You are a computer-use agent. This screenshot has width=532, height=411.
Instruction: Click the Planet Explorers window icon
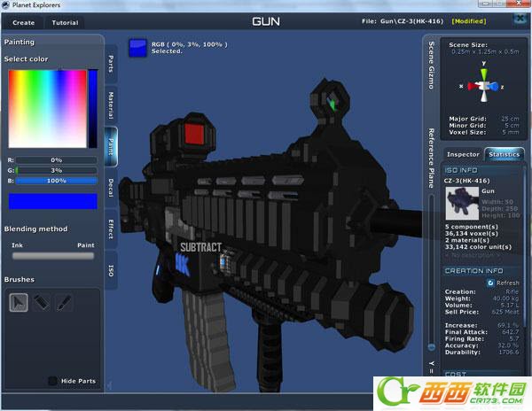coord(6,4)
